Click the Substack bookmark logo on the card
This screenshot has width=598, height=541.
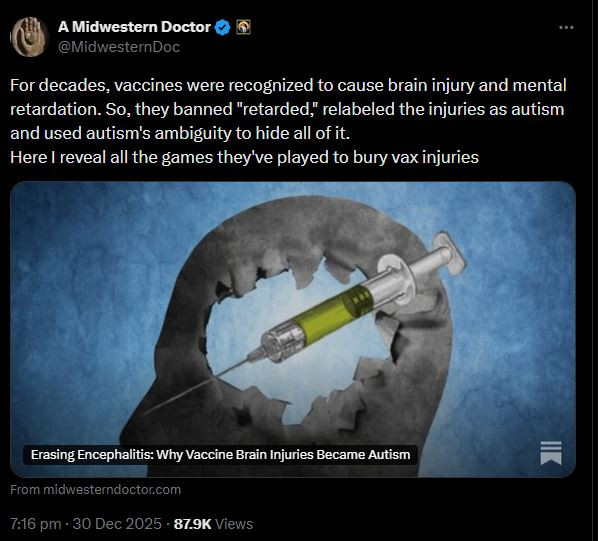(551, 453)
